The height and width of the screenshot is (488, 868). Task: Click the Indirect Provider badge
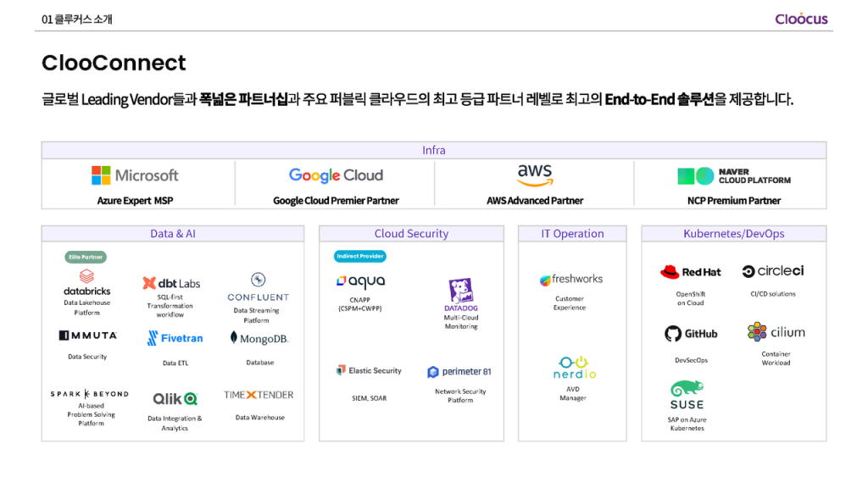pyautogui.click(x=359, y=256)
